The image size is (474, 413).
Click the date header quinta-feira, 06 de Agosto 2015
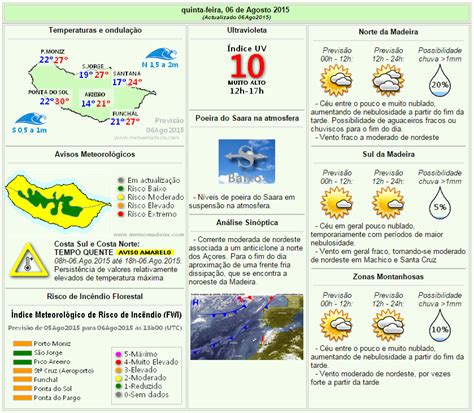(235, 10)
